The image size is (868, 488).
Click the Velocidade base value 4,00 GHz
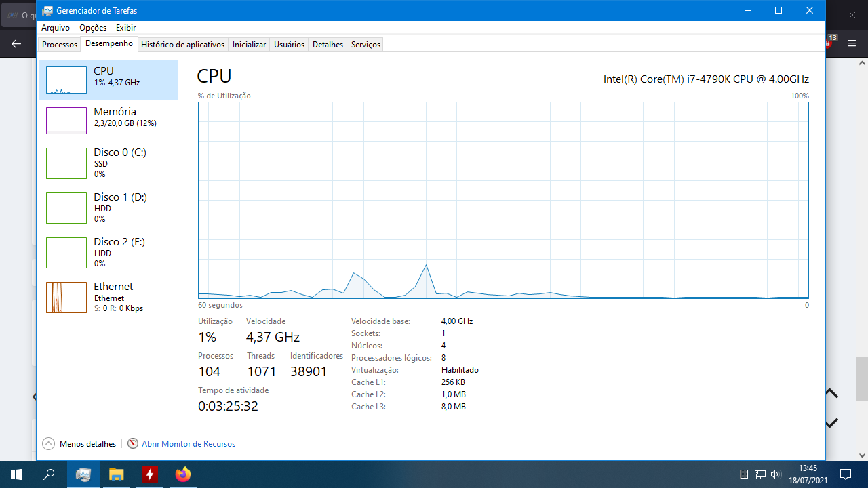pyautogui.click(x=457, y=321)
